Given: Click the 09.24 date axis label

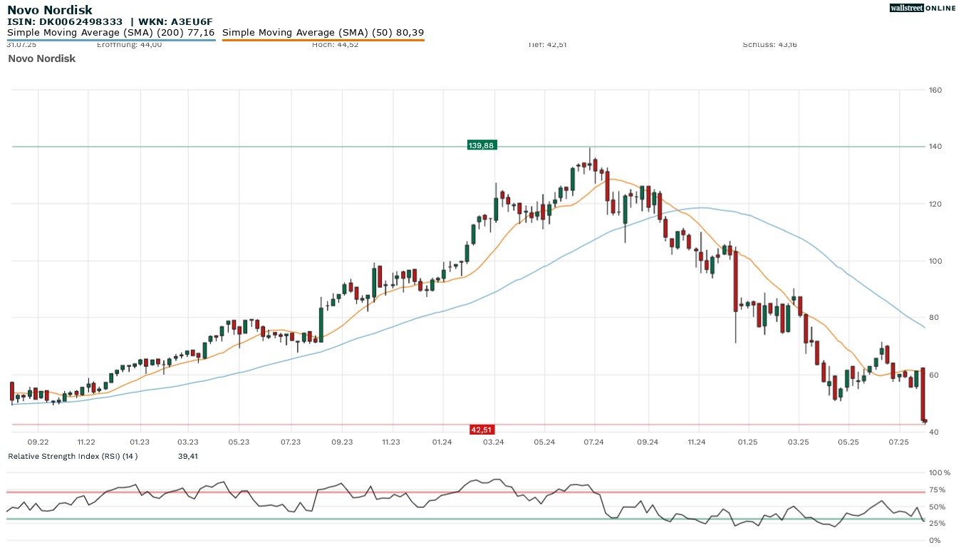Looking at the screenshot, I should pyautogui.click(x=648, y=442).
